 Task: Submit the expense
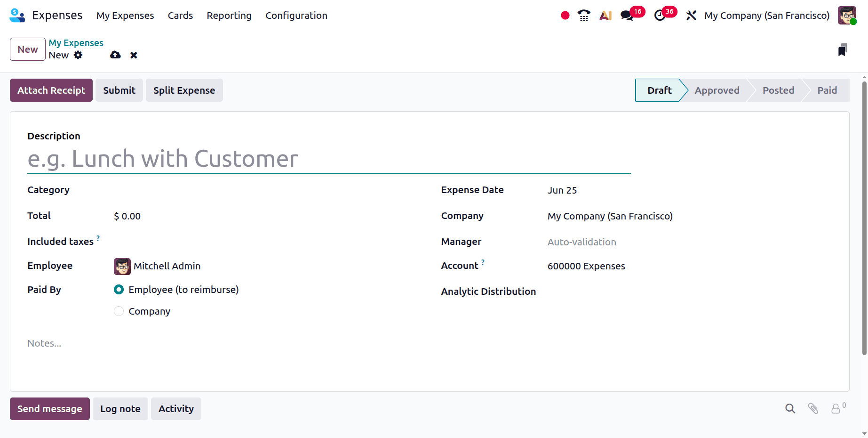pos(119,90)
